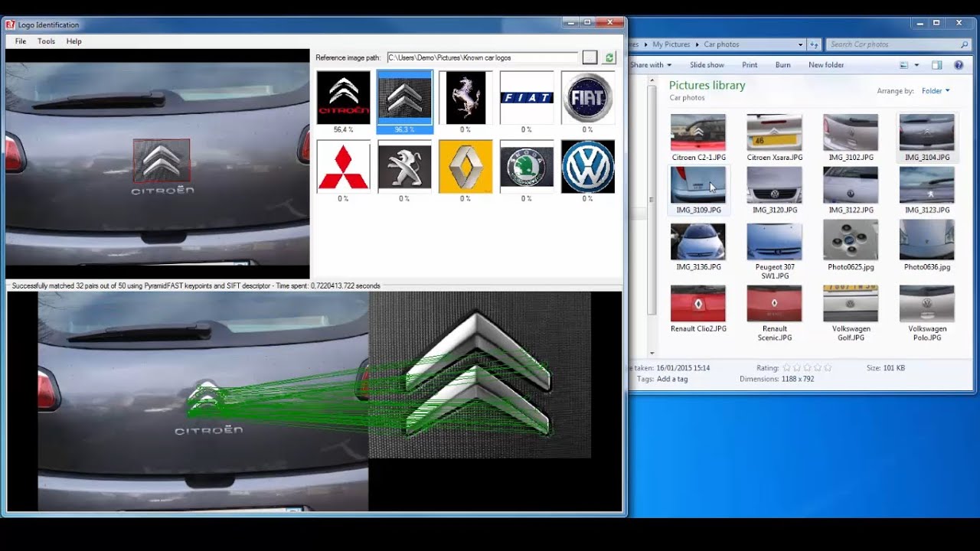Open the Share with dropdown in Explorer
The height and width of the screenshot is (551, 980).
651,65
